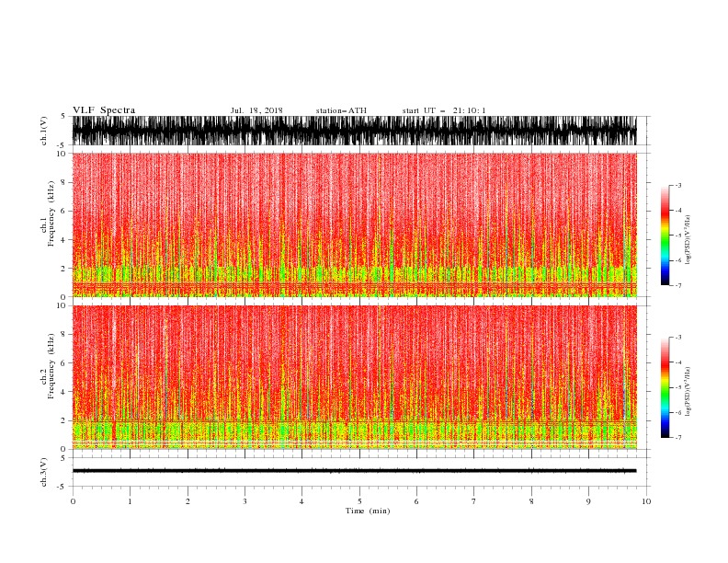Click inside the ch.2 spectrogram panel
Image resolution: width=728 pixels, height=563 pixels.
pyautogui.click(x=354, y=377)
